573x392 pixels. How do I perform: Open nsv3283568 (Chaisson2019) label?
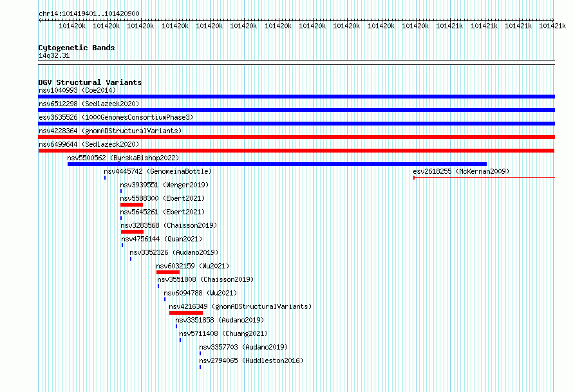pyautogui.click(x=169, y=225)
